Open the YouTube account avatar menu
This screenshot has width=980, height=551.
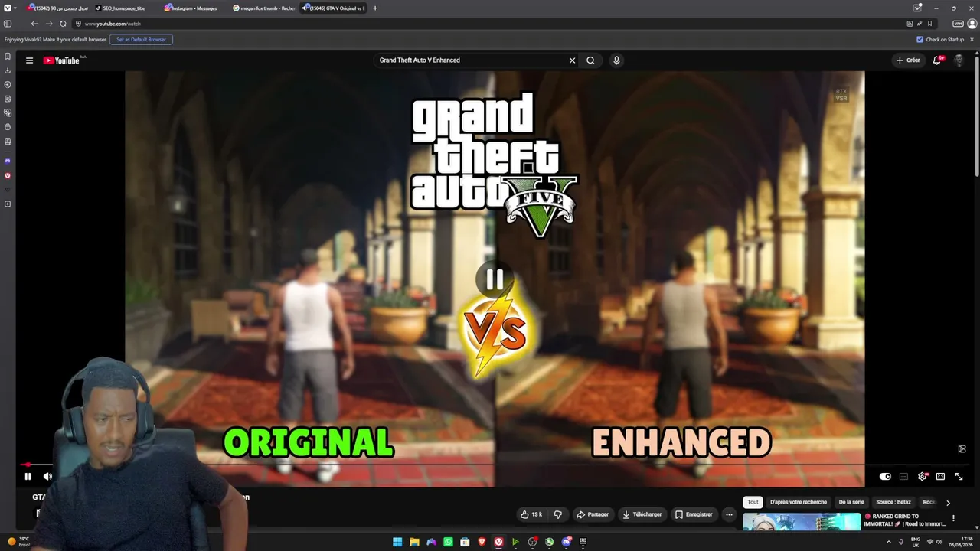click(x=959, y=60)
